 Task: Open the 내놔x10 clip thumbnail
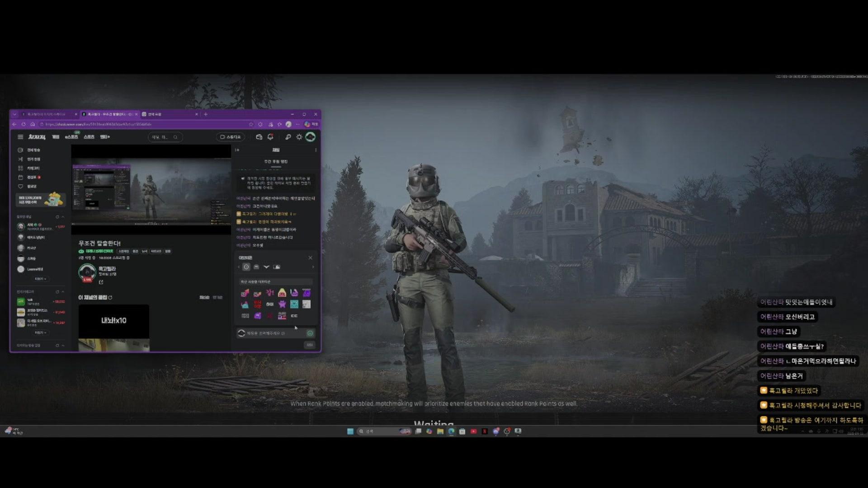click(113, 321)
